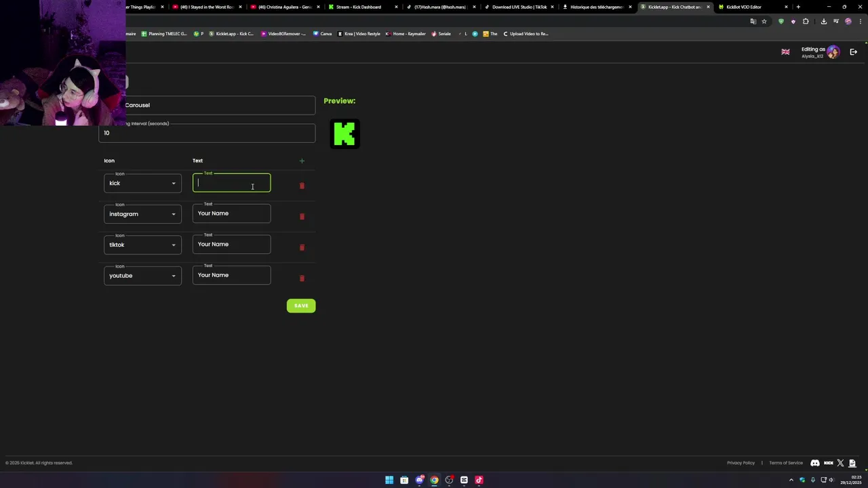868x488 pixels.
Task: Click the green plus icon to add row
Action: (x=302, y=161)
